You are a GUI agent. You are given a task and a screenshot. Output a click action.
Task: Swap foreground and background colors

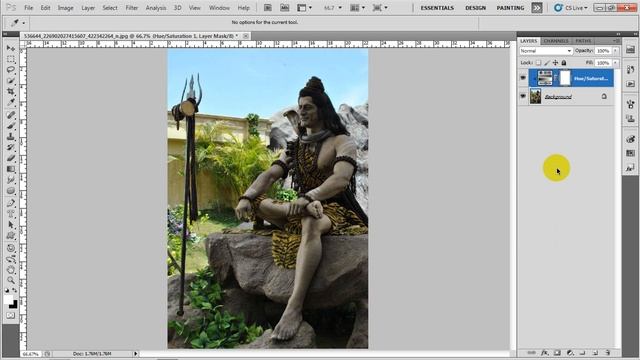coord(14,291)
